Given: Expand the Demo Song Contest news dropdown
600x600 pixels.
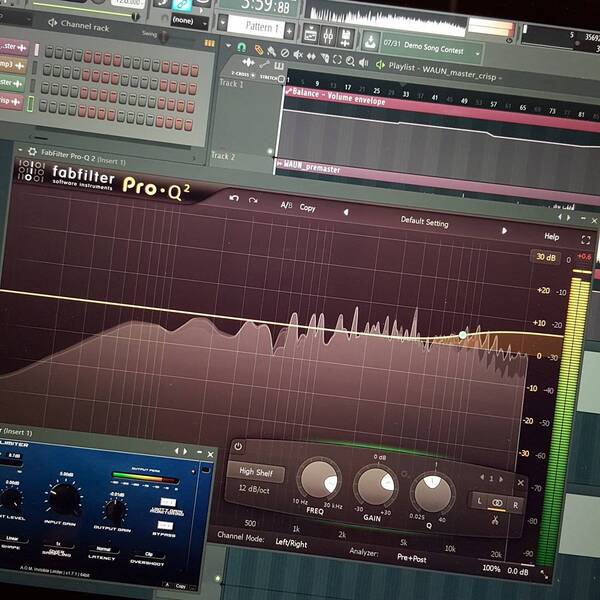Looking at the screenshot, I should tap(477, 54).
